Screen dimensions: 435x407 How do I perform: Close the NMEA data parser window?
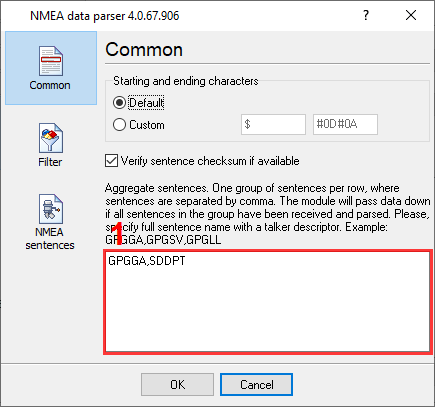coord(411,15)
